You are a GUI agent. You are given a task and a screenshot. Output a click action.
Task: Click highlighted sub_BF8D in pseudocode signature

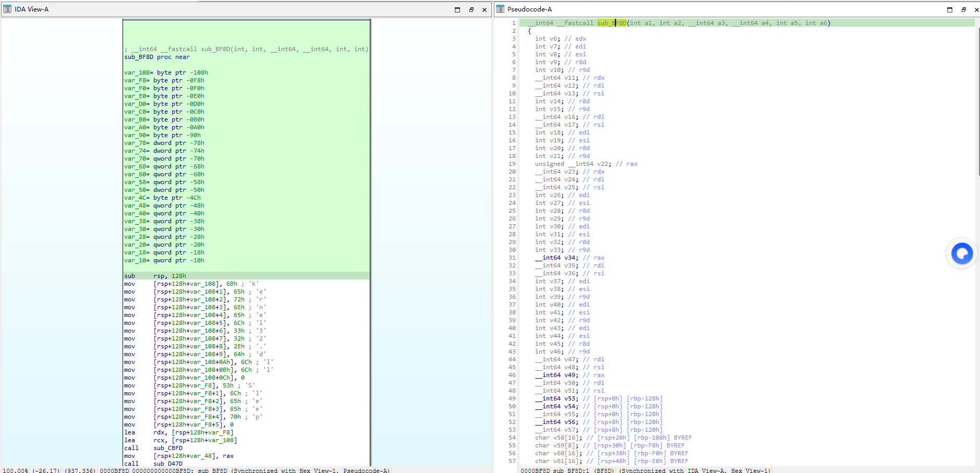(x=612, y=23)
